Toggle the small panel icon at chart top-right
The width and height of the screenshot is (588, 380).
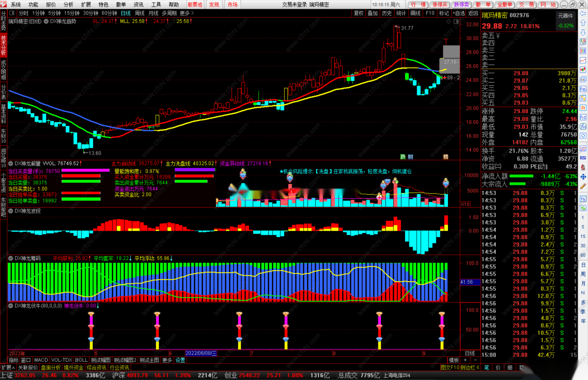click(x=456, y=21)
